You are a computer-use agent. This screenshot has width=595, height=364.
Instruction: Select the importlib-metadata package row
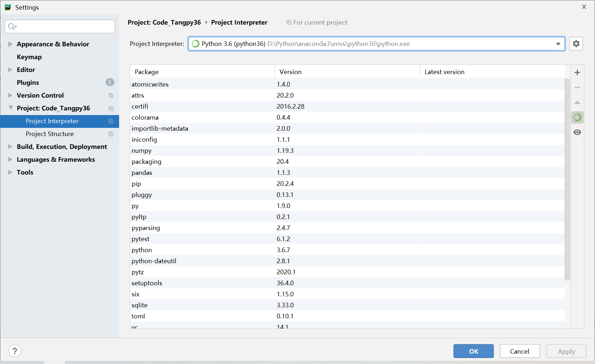[x=348, y=129]
